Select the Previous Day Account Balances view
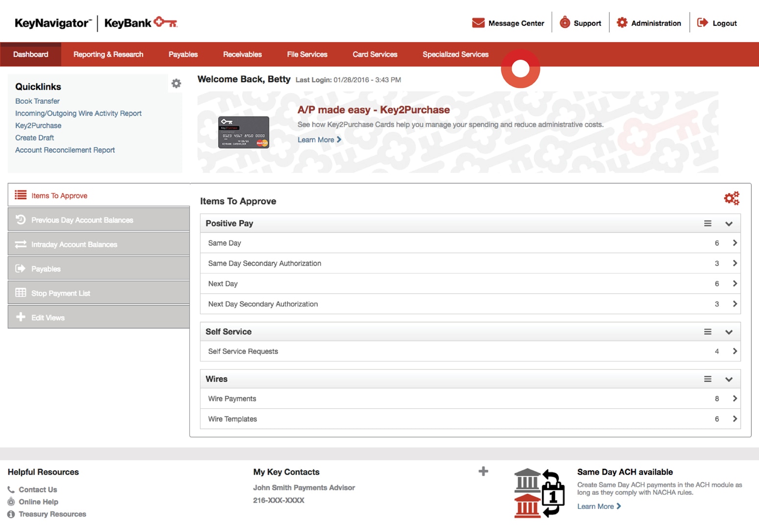Image resolution: width=759 pixels, height=532 pixels. point(98,220)
